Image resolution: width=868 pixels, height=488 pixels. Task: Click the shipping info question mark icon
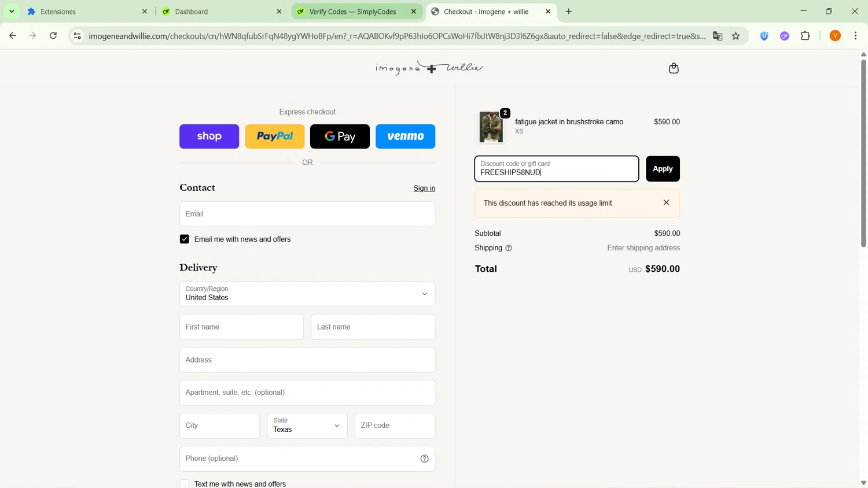click(509, 248)
